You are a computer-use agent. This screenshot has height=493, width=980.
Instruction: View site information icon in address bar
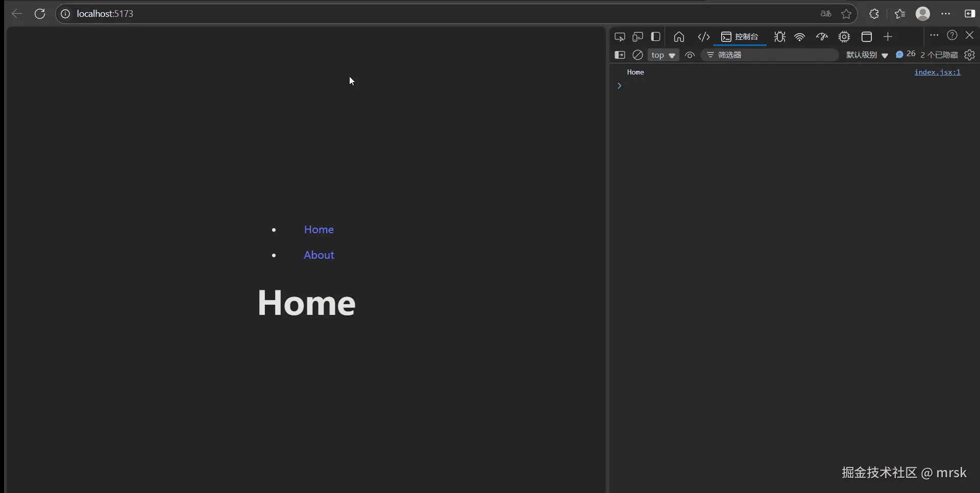coord(65,14)
